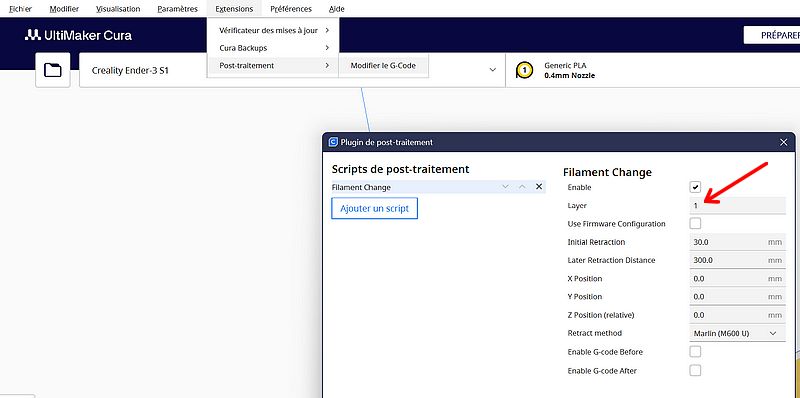Screen dimensions: 800x398
Task: Open the Extensions menu
Action: coord(234,9)
